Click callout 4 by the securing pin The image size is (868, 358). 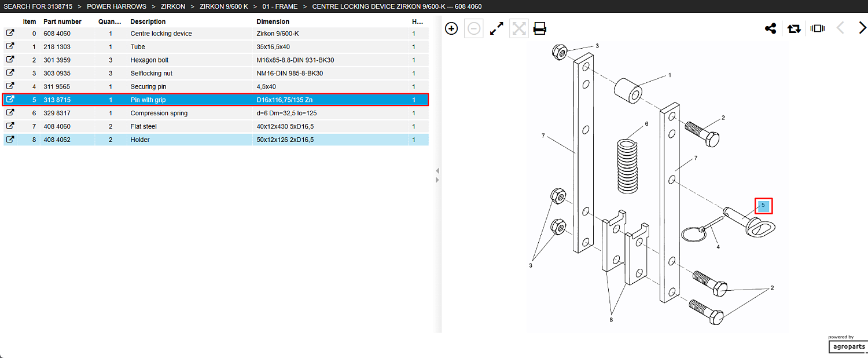point(718,247)
